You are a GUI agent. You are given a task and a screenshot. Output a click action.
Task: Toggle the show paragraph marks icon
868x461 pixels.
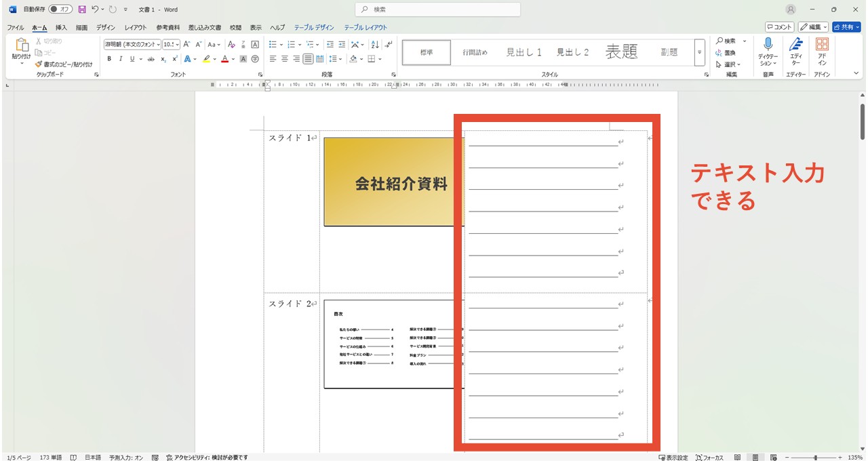click(388, 44)
